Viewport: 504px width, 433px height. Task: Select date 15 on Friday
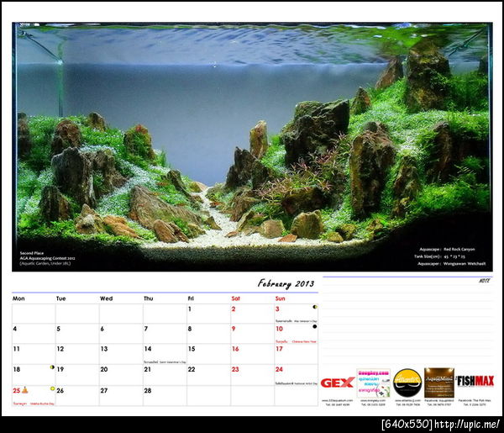(192, 349)
